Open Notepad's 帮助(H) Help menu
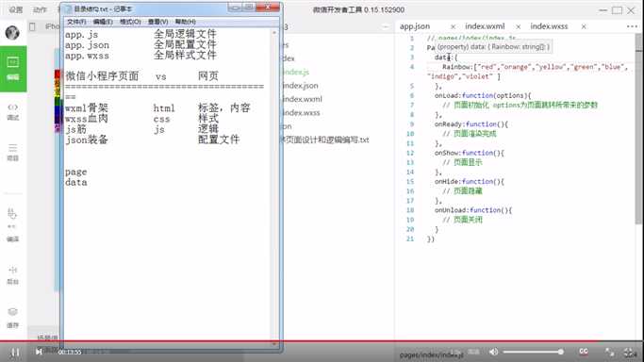 [185, 22]
